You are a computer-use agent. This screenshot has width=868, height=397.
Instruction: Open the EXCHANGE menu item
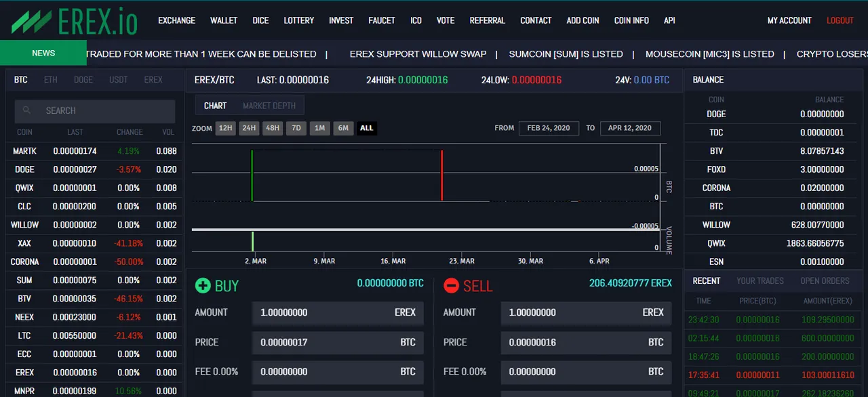176,20
